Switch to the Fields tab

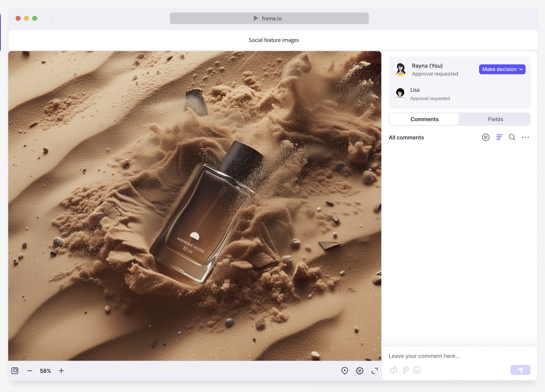coord(495,119)
